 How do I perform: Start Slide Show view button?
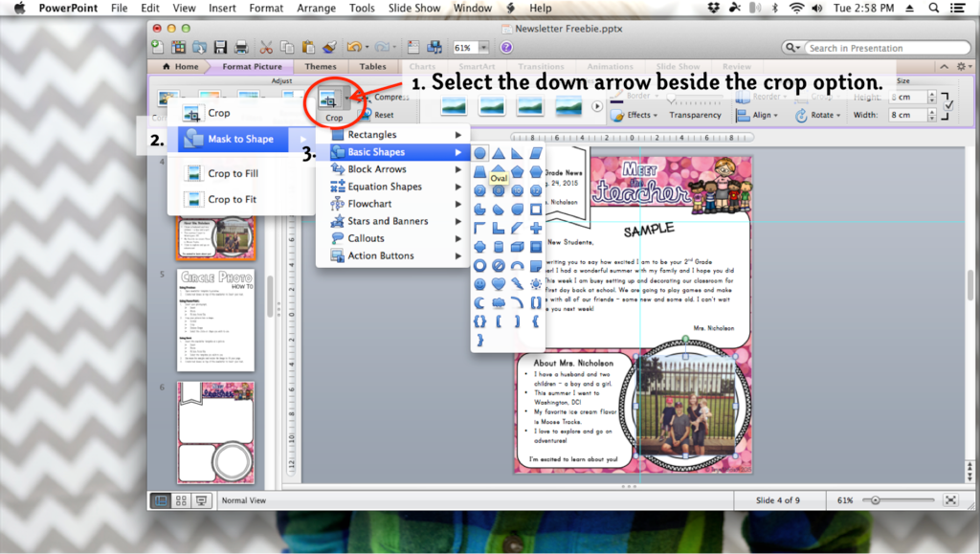(x=201, y=500)
